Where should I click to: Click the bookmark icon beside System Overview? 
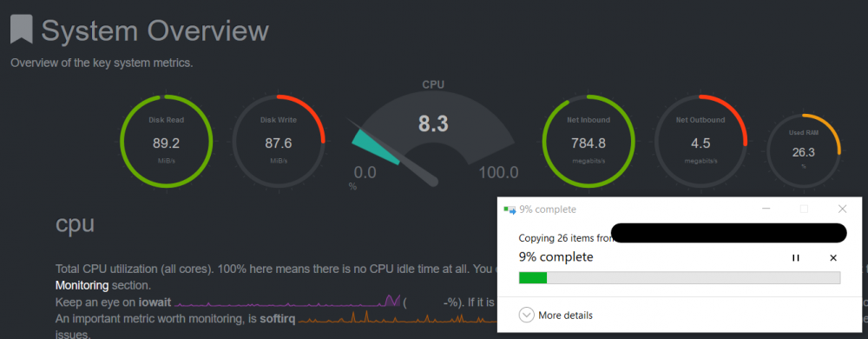(22, 30)
